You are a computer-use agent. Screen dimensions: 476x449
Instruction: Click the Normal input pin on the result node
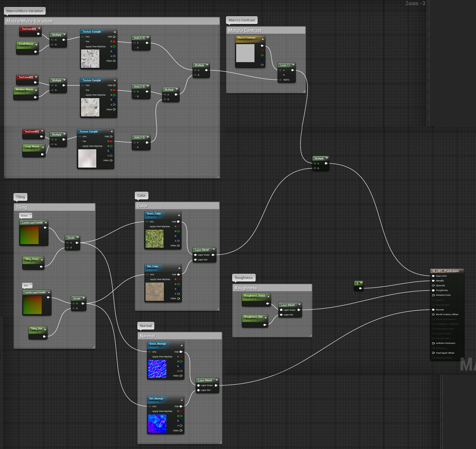click(433, 310)
